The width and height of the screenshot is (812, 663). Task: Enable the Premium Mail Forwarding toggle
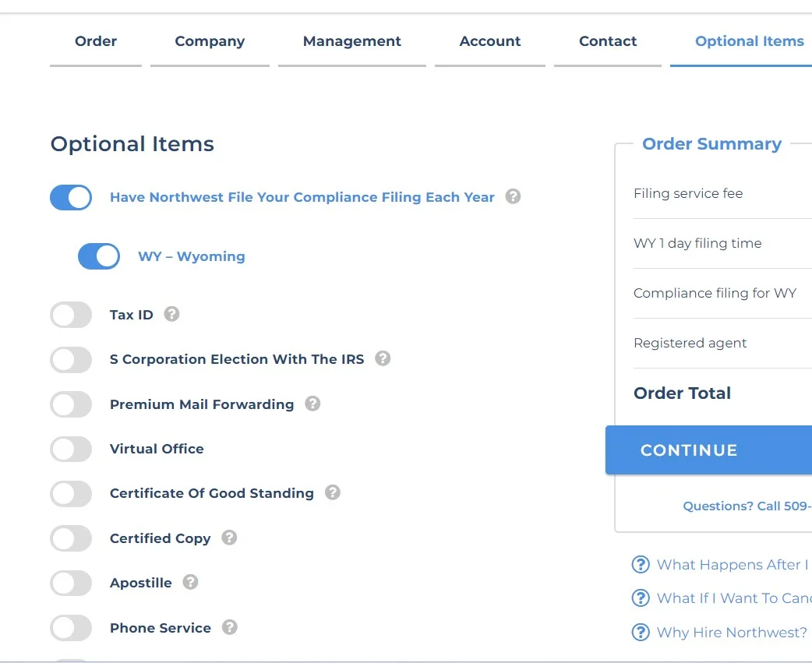[x=71, y=405]
